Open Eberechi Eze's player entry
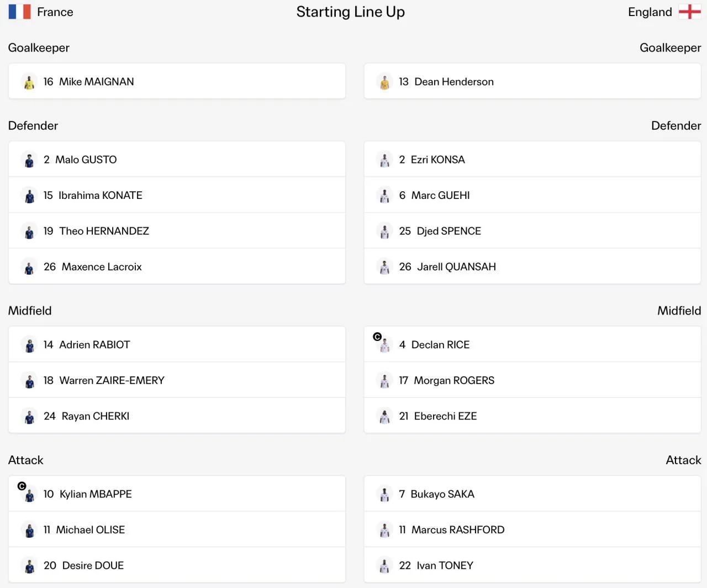Viewport: 707px width, 588px height. (532, 416)
